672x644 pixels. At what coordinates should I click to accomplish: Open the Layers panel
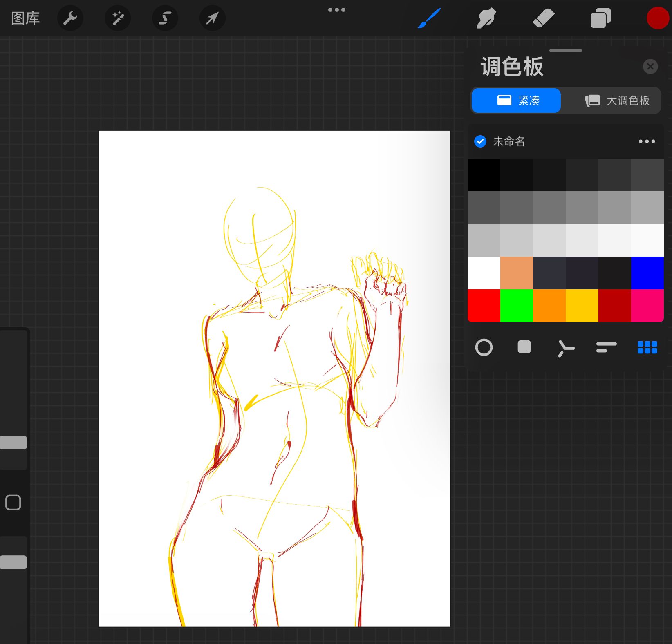pos(600,18)
